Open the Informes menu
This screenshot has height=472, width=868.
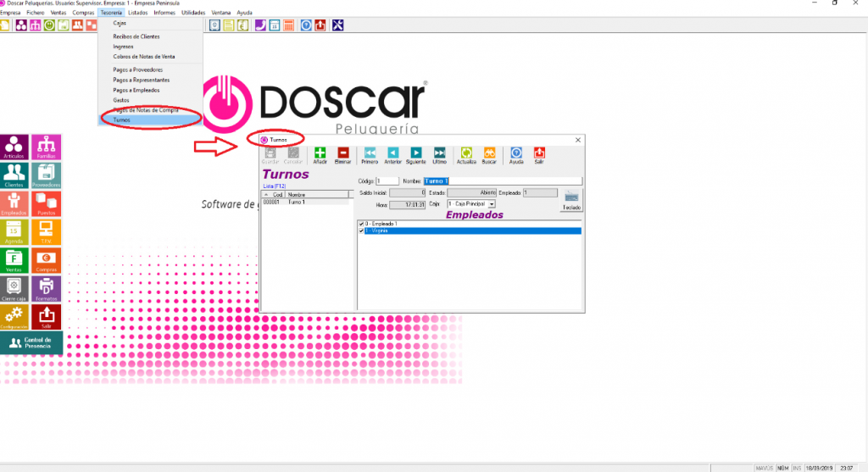(164, 13)
